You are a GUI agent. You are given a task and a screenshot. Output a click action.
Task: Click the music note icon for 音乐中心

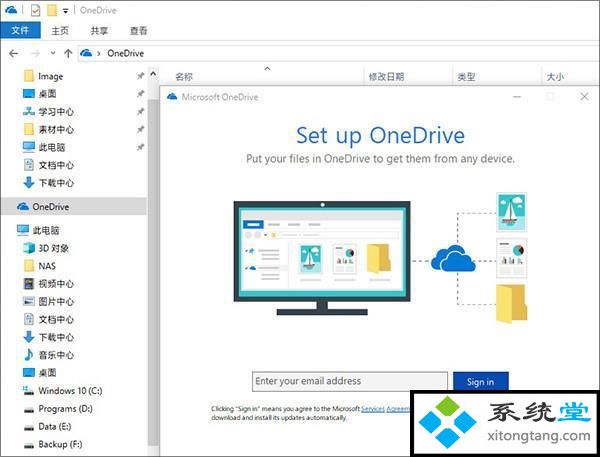[29, 355]
